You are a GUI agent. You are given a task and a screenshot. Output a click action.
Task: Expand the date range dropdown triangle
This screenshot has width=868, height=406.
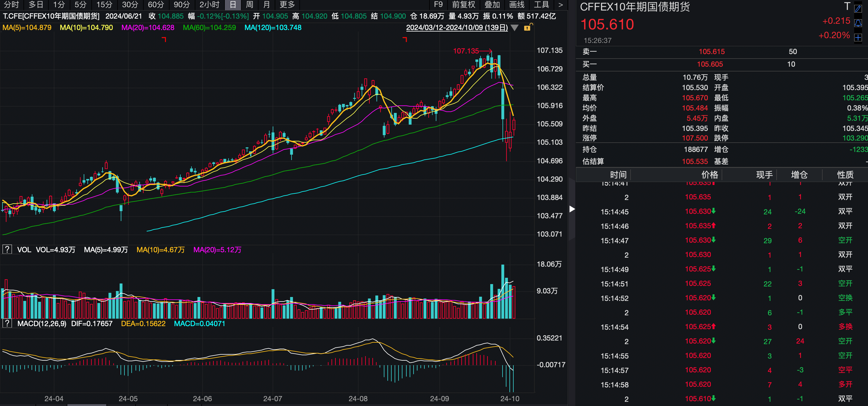(x=515, y=28)
